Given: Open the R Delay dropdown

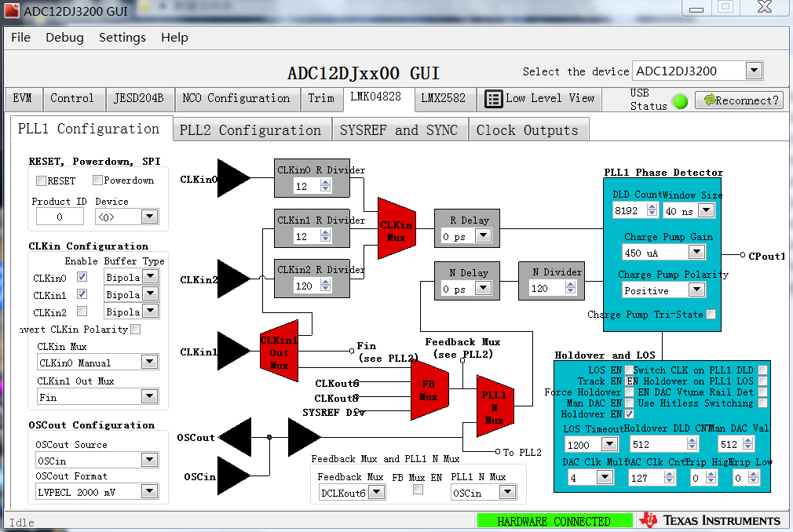Looking at the screenshot, I should tap(483, 235).
